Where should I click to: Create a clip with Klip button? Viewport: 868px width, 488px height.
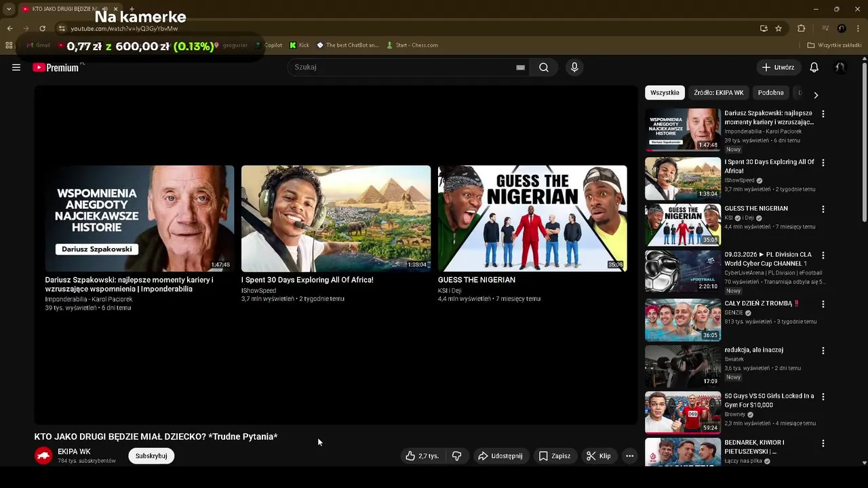[x=599, y=456]
